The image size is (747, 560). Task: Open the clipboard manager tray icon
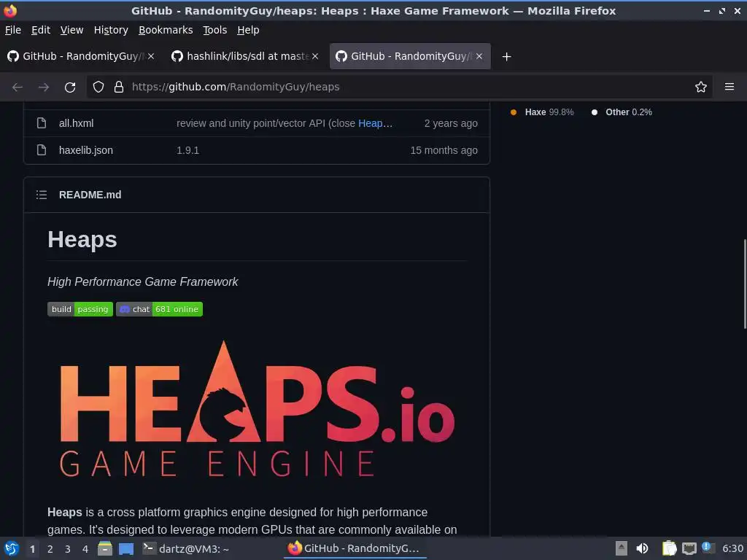tap(669, 548)
